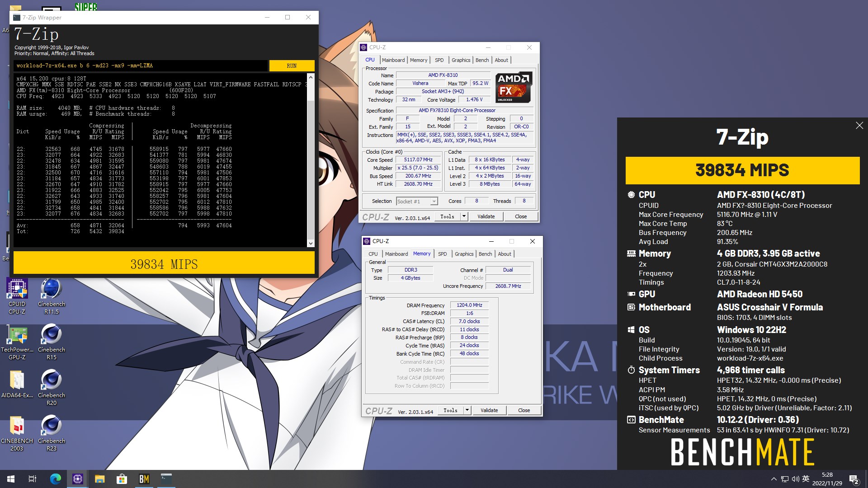
Task: Close BenchMate result panel with X
Action: click(859, 126)
